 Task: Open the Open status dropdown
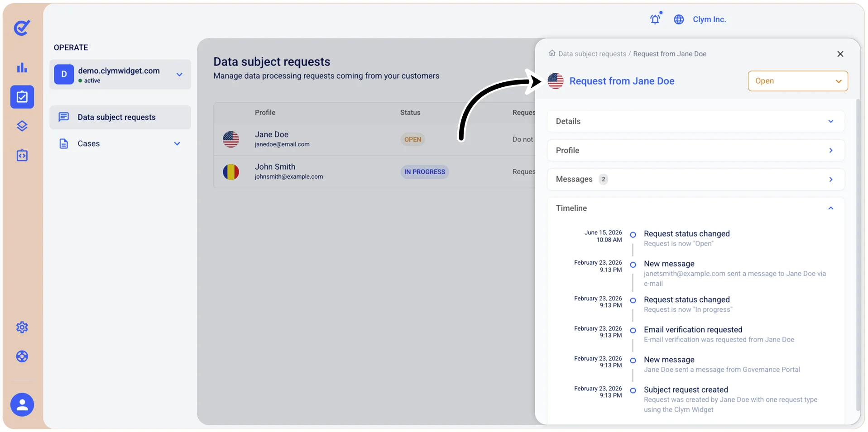coord(798,81)
